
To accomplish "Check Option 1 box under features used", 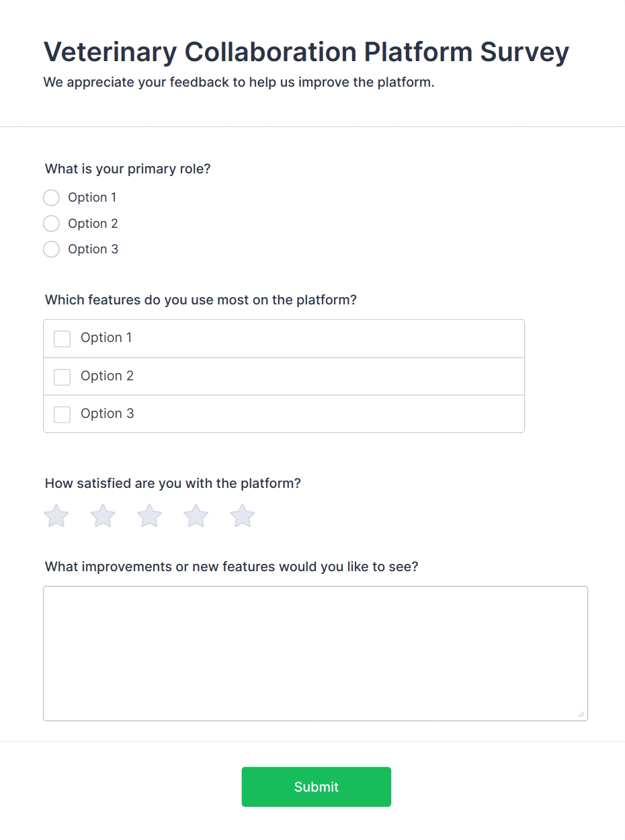I will [x=62, y=339].
